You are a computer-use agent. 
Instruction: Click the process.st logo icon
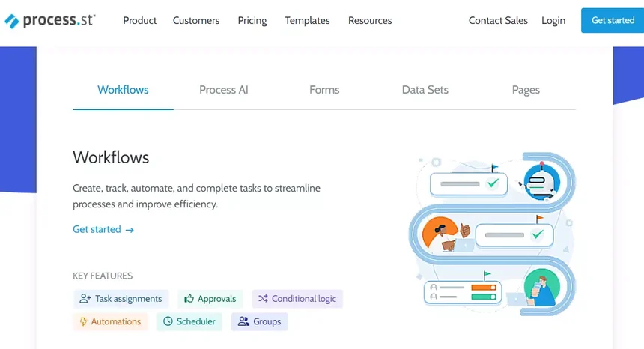tap(12, 21)
